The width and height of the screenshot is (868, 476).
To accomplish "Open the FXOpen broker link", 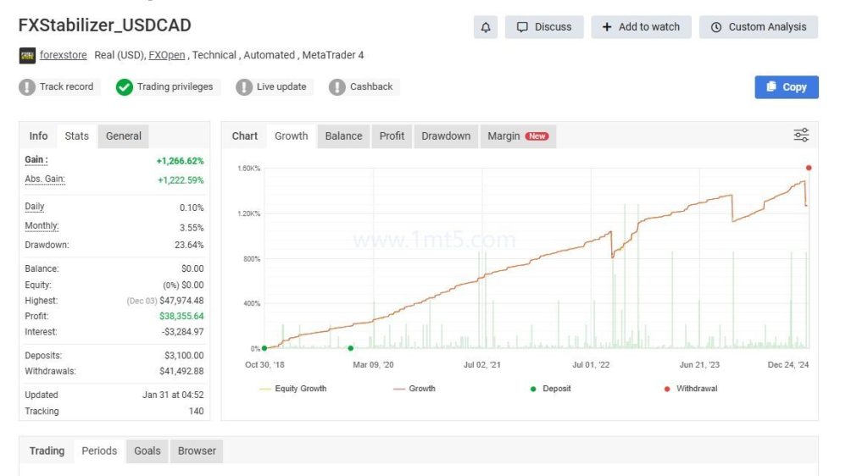I will tap(167, 55).
